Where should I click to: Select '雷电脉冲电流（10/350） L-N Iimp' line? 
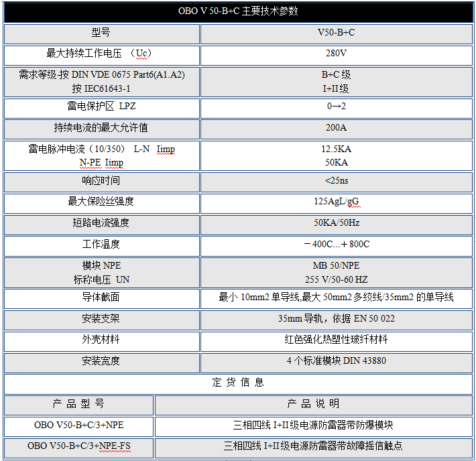[101, 149]
